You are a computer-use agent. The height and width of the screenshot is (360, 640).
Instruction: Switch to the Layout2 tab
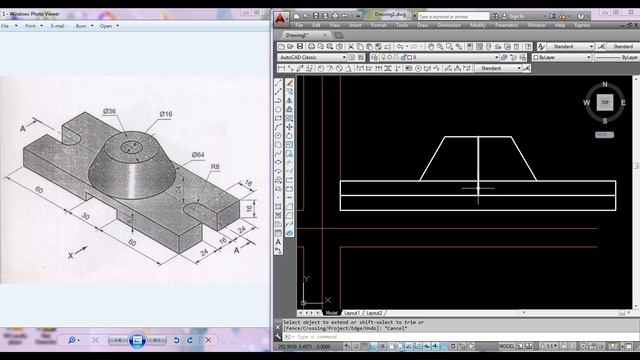point(374,313)
